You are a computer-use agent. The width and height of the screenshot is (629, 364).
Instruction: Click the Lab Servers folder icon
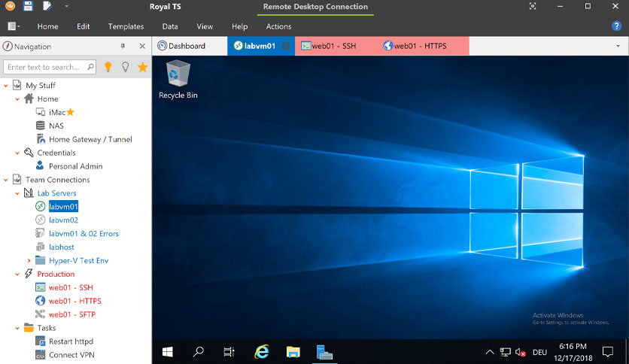tap(29, 193)
